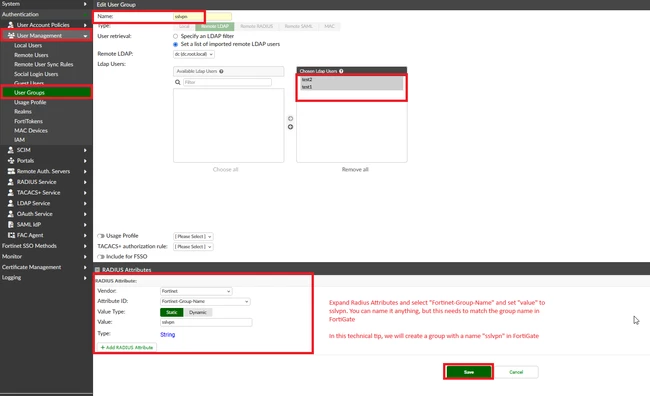
Task: Open the Attribute ID dropdown
Action: (x=205, y=301)
